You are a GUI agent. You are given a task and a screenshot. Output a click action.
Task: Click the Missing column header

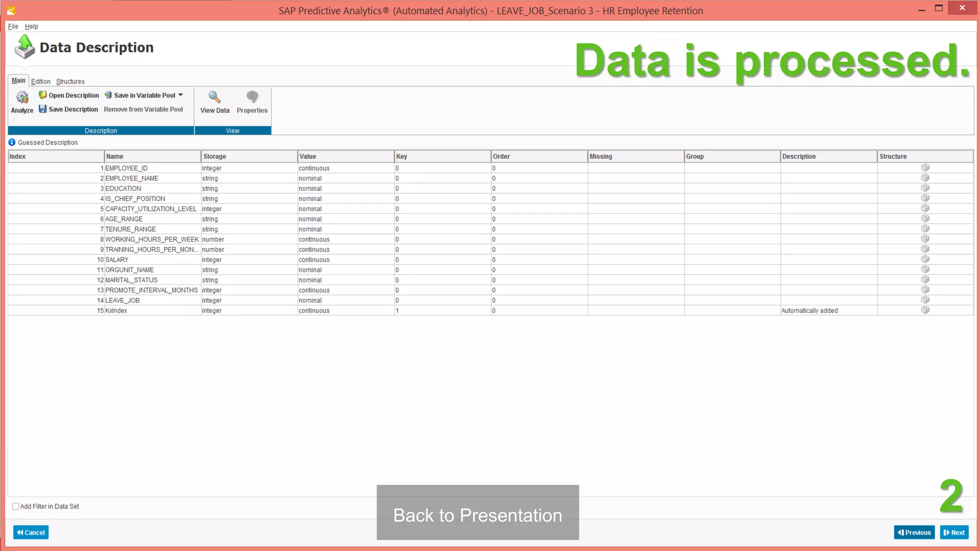(635, 156)
